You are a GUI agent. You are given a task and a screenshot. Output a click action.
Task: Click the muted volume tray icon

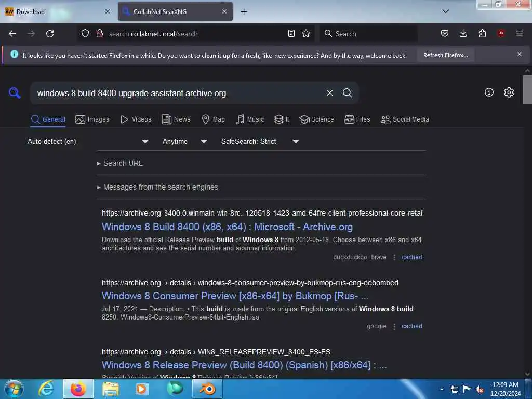[480, 390]
